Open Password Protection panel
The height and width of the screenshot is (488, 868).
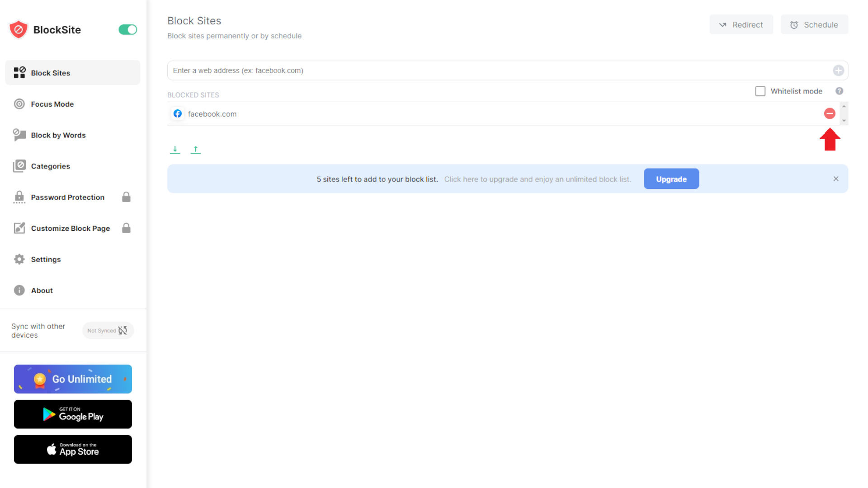(67, 197)
